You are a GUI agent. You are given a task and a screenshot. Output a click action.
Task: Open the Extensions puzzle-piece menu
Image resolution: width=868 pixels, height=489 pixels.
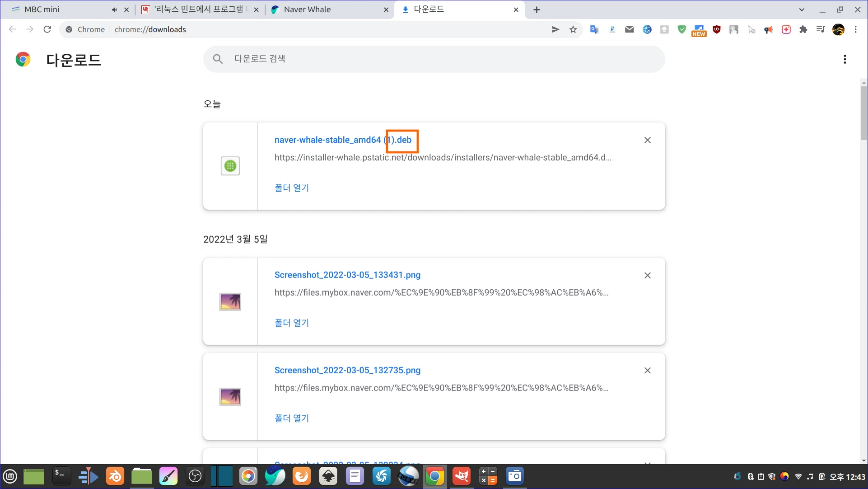click(x=803, y=29)
